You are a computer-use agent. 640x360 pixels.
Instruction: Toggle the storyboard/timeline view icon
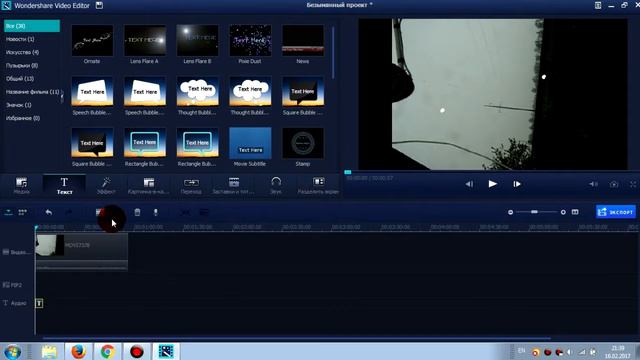pyautogui.click(x=22, y=212)
